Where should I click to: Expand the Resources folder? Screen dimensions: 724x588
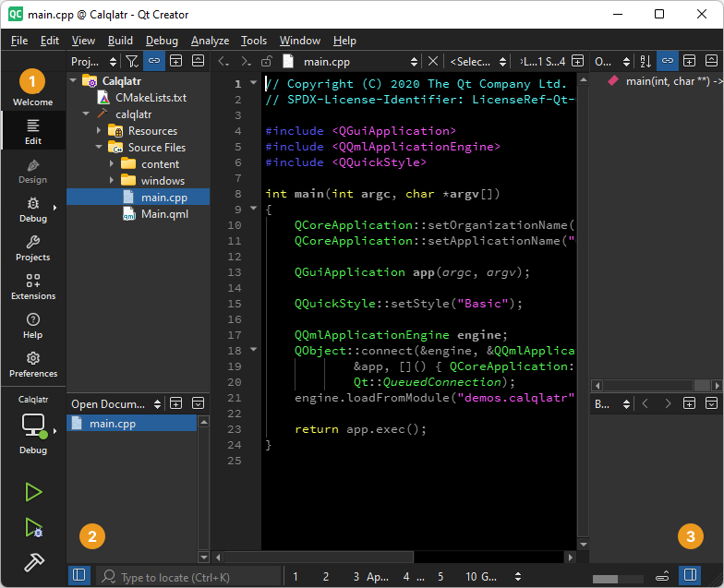coord(99,131)
